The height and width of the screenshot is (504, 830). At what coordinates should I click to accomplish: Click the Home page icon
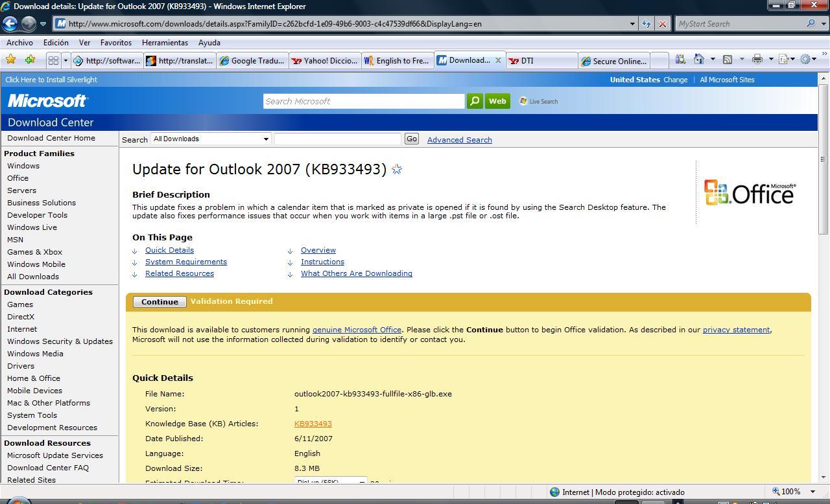click(x=699, y=60)
